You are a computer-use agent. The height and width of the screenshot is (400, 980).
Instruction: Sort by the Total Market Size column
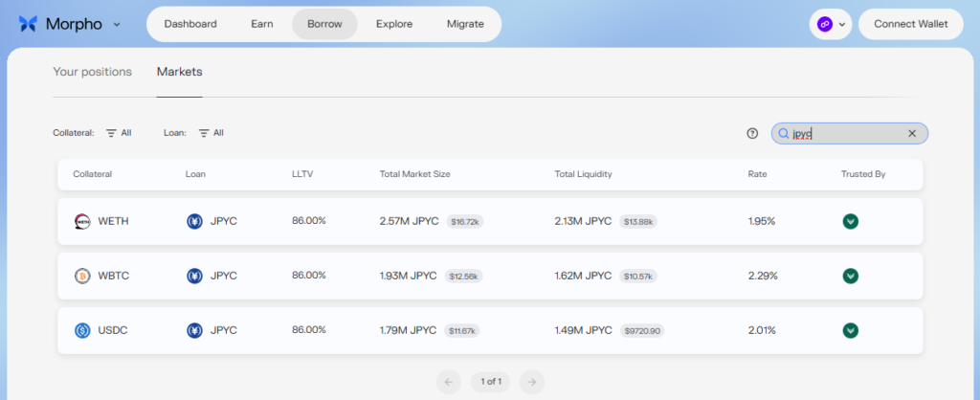(x=414, y=174)
